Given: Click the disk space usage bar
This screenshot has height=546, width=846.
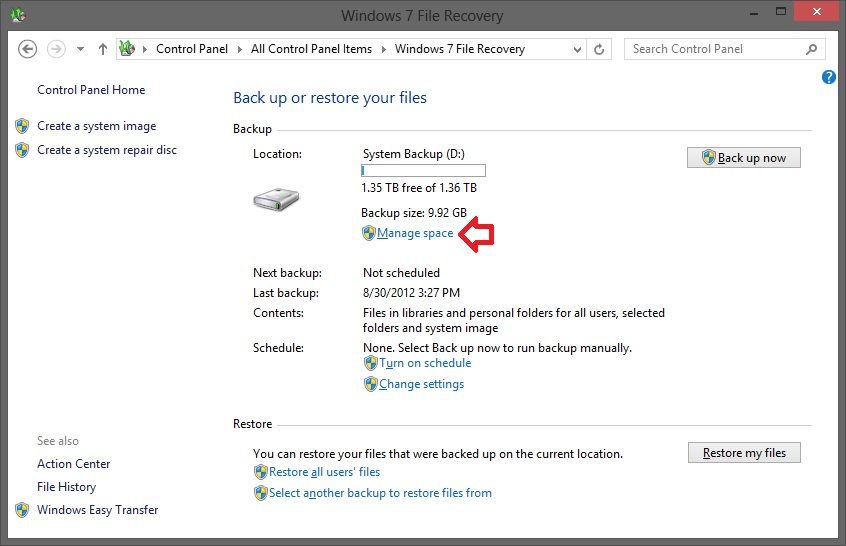Looking at the screenshot, I should point(423,170).
